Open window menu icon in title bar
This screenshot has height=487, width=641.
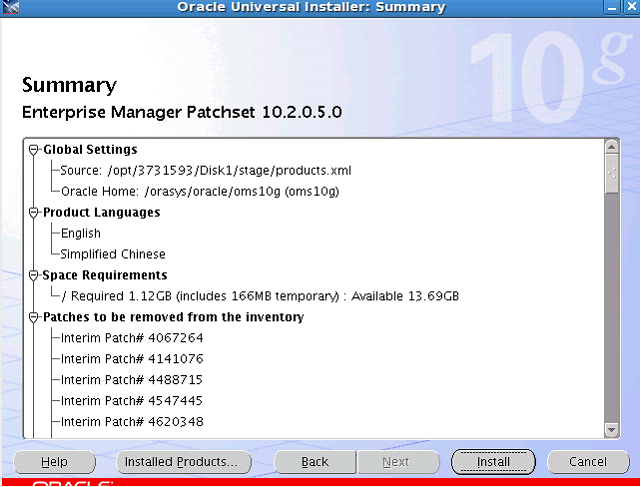[x=10, y=7]
